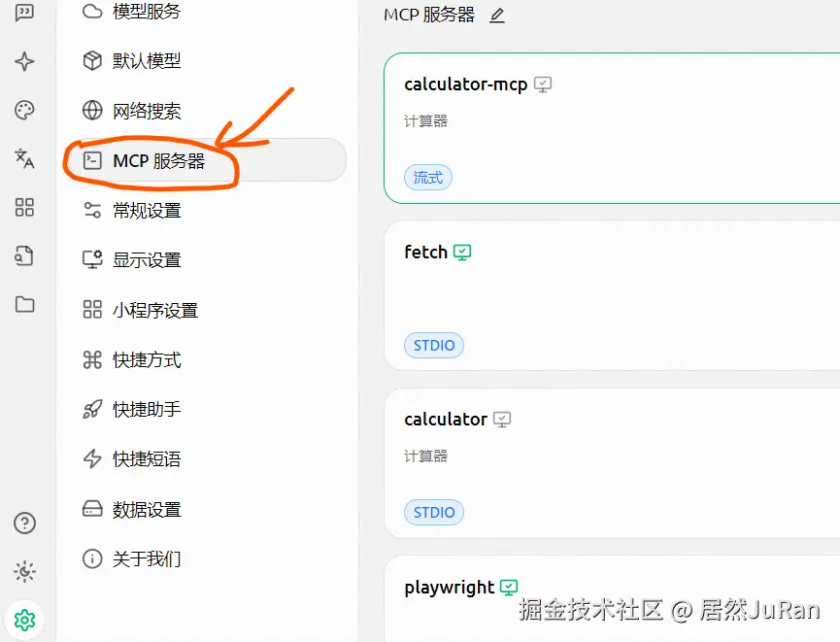This screenshot has height=642, width=840.
Task: Click 计算器 description under calculator-mcp
Action: point(425,121)
